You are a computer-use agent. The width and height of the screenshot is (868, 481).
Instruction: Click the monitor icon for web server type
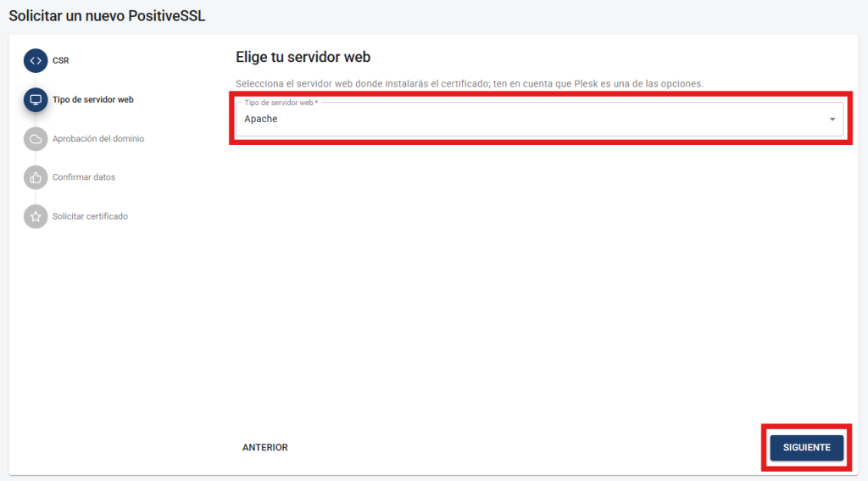(x=36, y=100)
